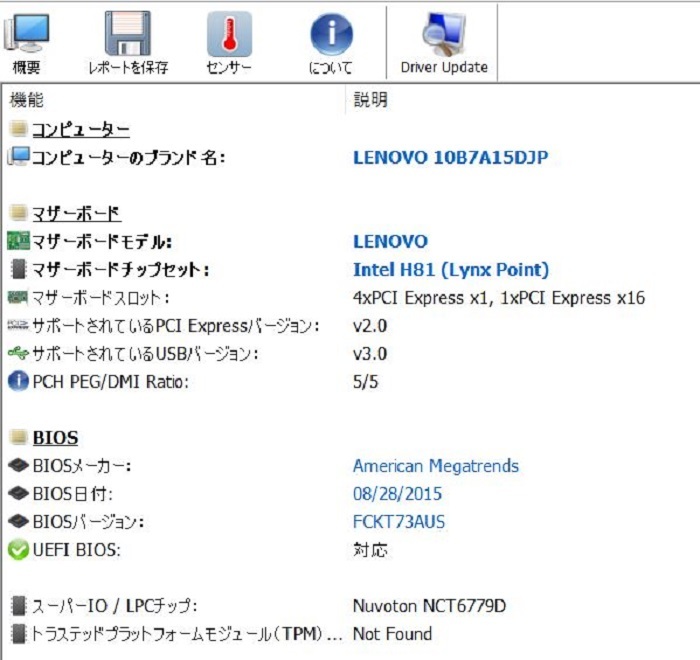Select the マザーボードモデル label
Viewport: 700px width, 660px height.
click(x=102, y=242)
